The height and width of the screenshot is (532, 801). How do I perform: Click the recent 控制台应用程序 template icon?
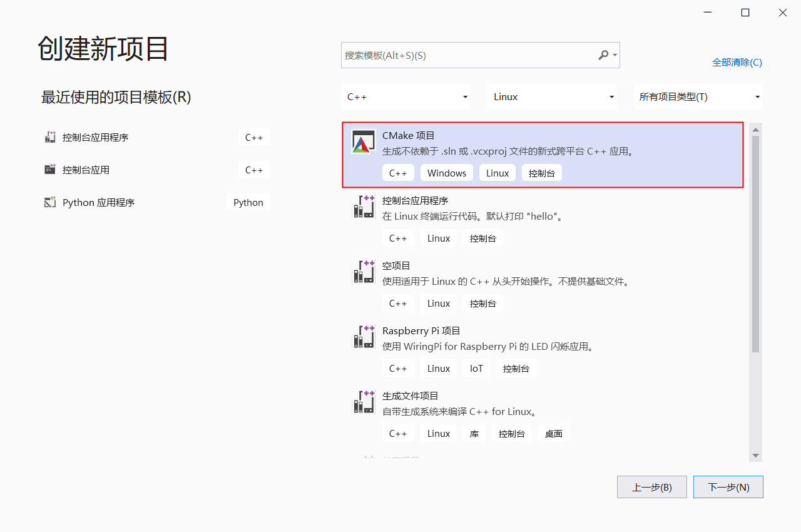pos(50,137)
